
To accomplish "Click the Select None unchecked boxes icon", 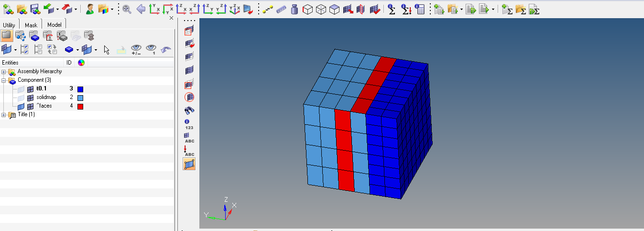I will click(39, 49).
